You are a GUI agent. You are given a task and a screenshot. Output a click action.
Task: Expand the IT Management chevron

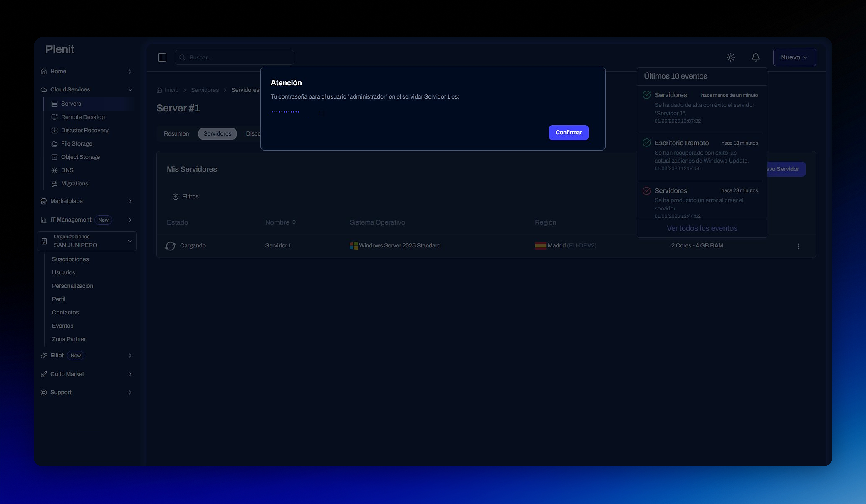click(130, 220)
